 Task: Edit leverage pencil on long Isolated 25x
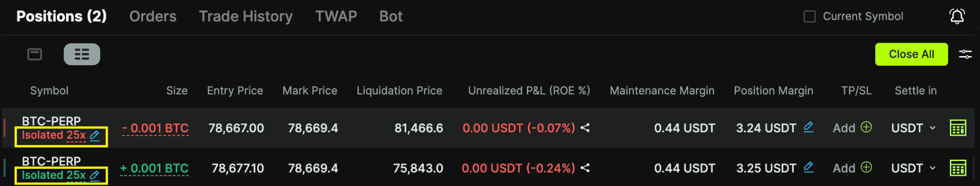click(x=95, y=175)
